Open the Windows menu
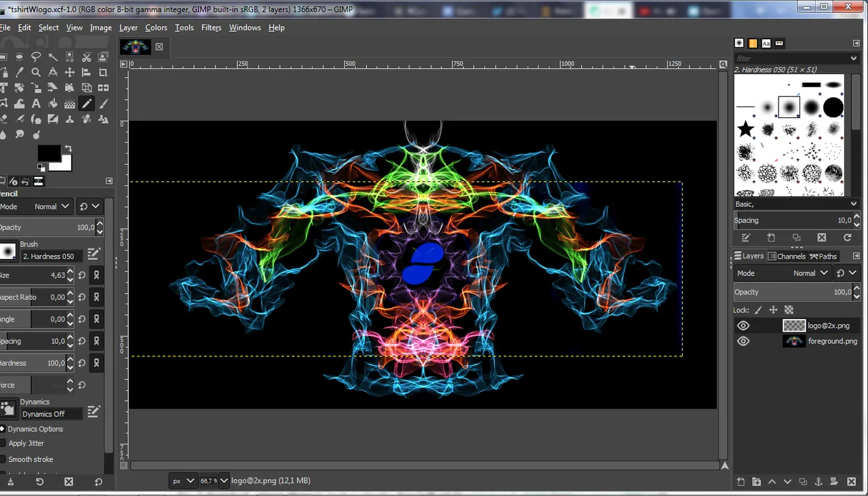Viewport: 868px width, 496px height. click(x=245, y=28)
